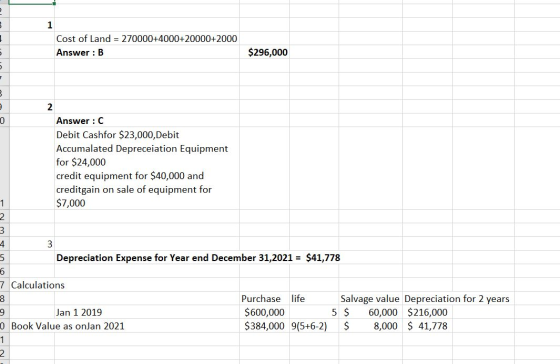Screen dimensions: 560x364
Task: Select the $216,000 depreciation cell
Action: pos(427,312)
